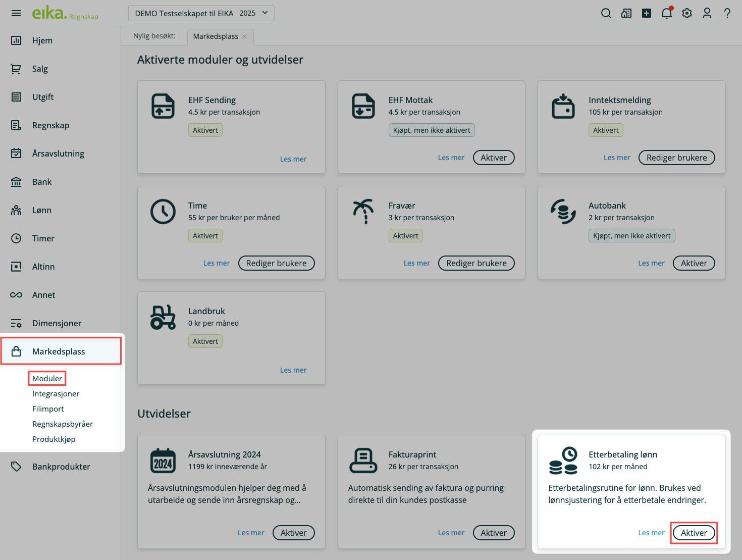Viewport: 742px width, 560px height.
Task: Open the hamburger menu icon
Action: [x=16, y=13]
